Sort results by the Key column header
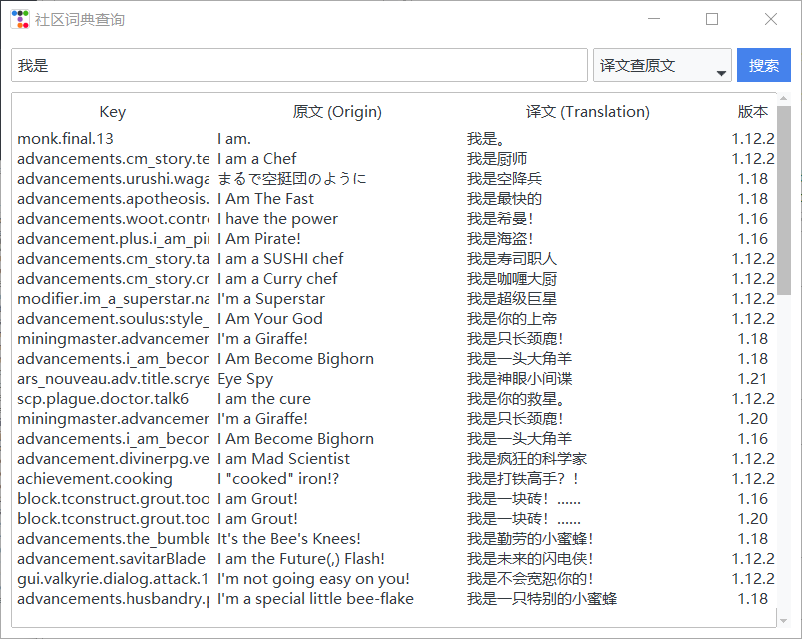Image resolution: width=802 pixels, height=639 pixels. (112, 111)
